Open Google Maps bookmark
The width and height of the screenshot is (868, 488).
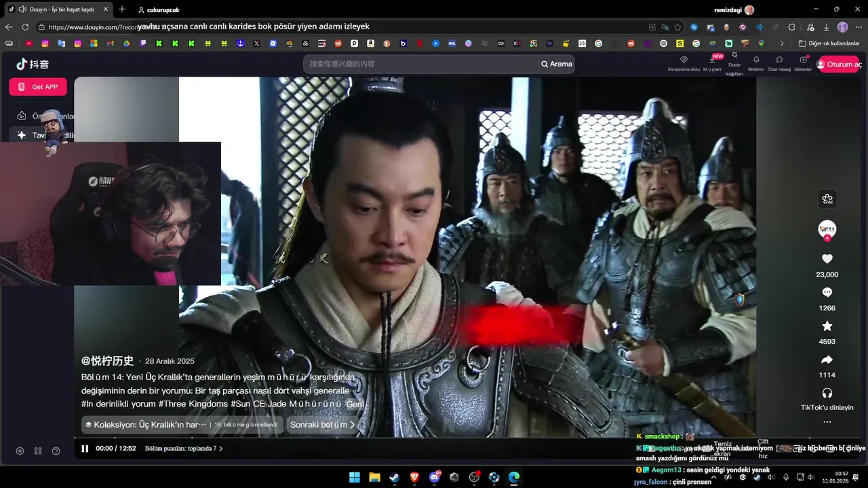pyautogui.click(x=761, y=43)
